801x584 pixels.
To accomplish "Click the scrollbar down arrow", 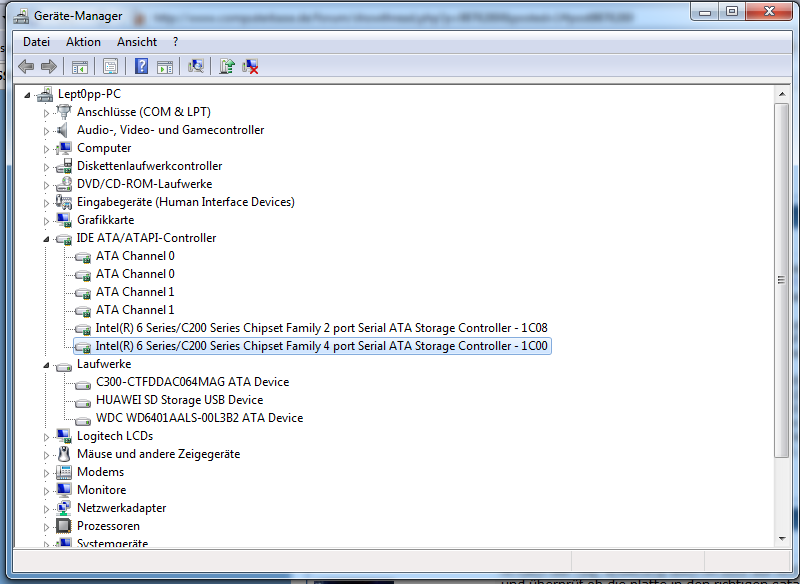I will tap(782, 539).
